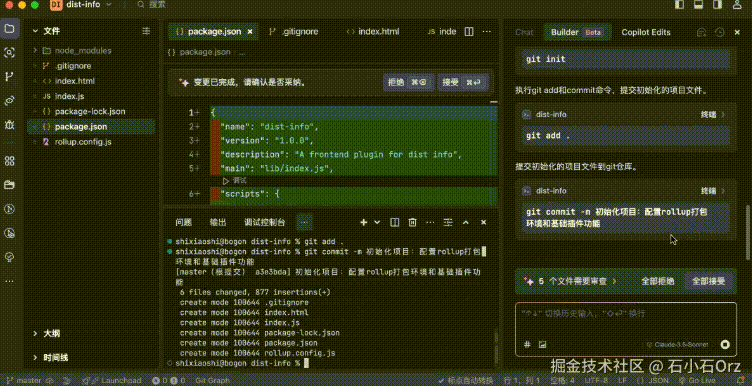Toggle the bottom panel layout icon
Viewport: 752px width, 386px height.
698,5
